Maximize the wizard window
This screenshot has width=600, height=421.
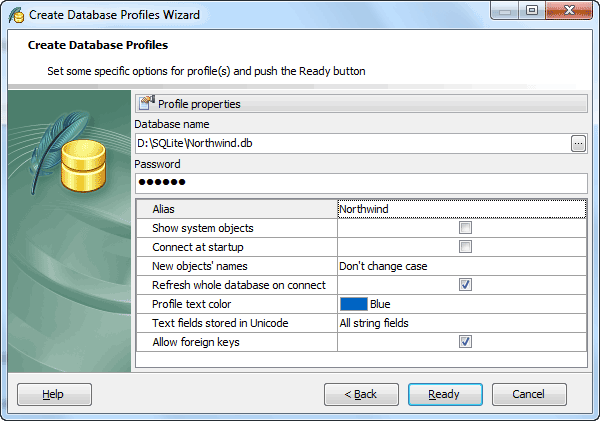(x=532, y=11)
